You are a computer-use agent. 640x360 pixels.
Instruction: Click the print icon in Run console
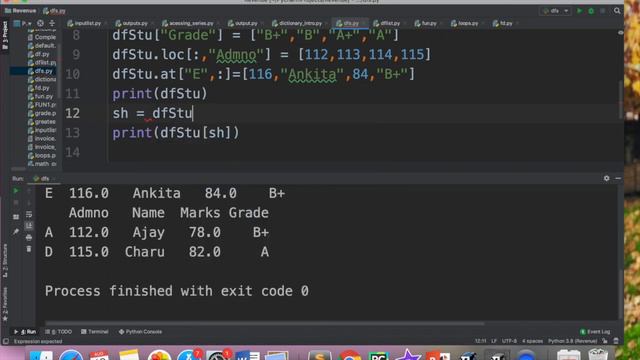pyautogui.click(x=29, y=237)
